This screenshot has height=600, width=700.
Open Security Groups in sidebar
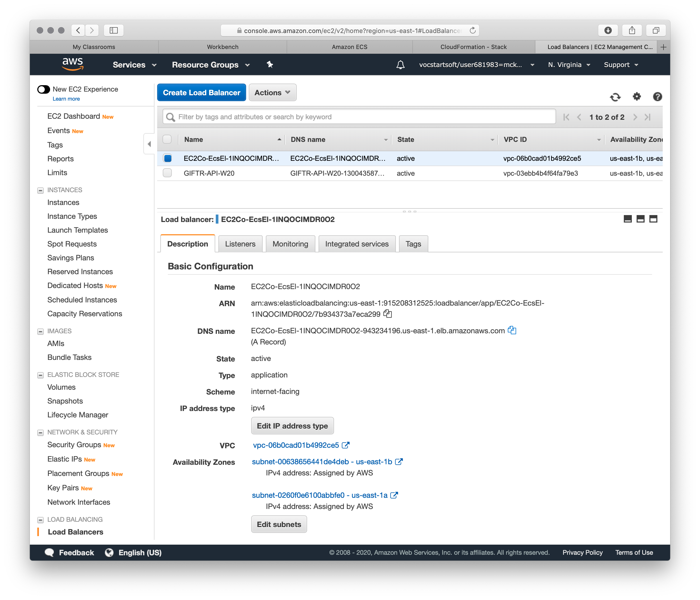tap(74, 445)
